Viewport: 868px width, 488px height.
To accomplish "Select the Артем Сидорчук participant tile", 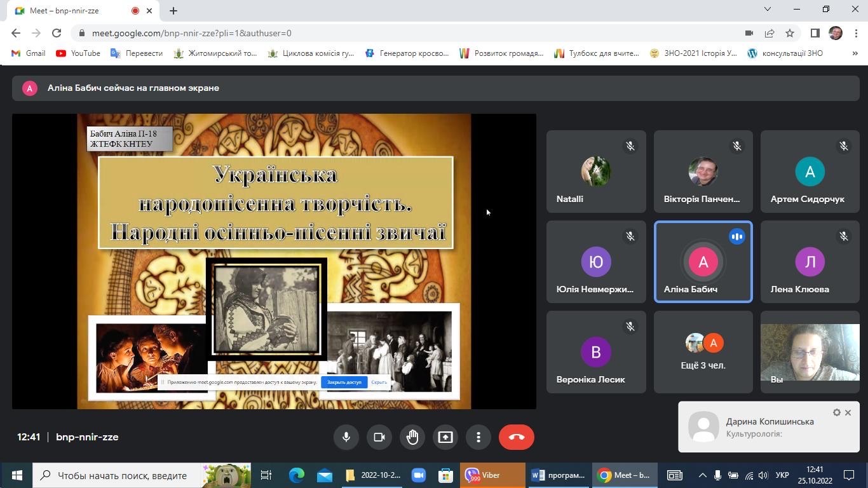I will [810, 172].
